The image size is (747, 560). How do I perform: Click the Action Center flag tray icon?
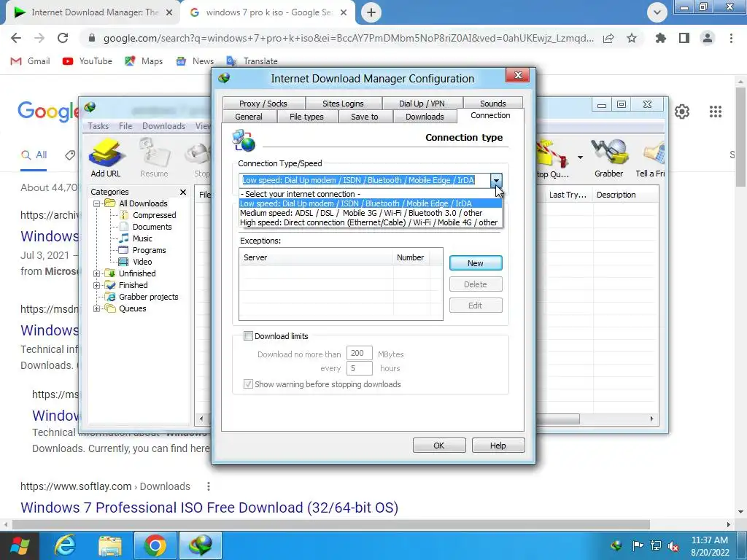[638, 545]
